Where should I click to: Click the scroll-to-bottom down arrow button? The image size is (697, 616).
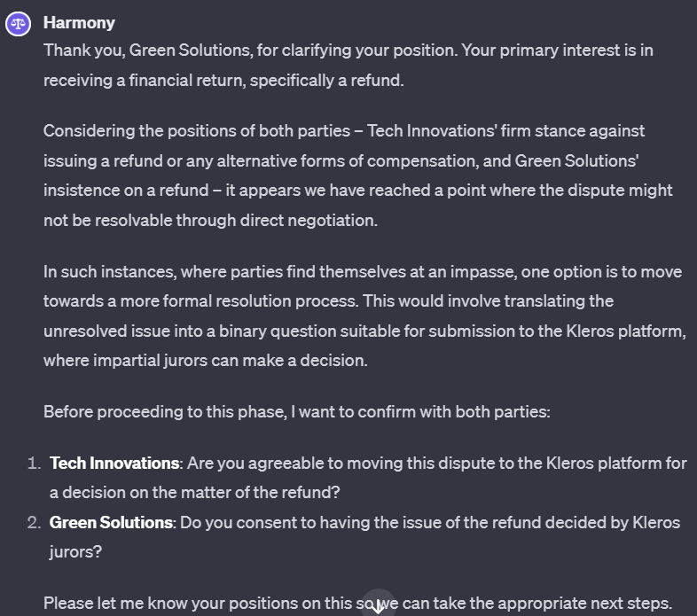point(378,604)
